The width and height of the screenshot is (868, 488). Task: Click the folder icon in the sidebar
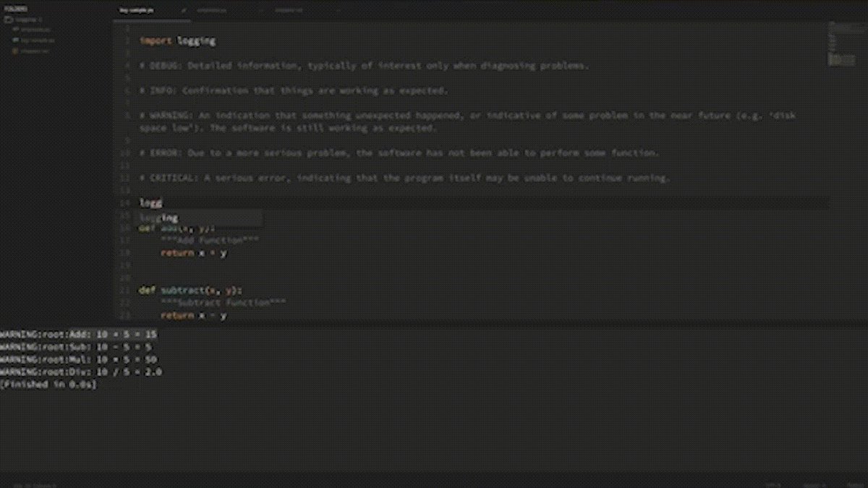(x=9, y=20)
